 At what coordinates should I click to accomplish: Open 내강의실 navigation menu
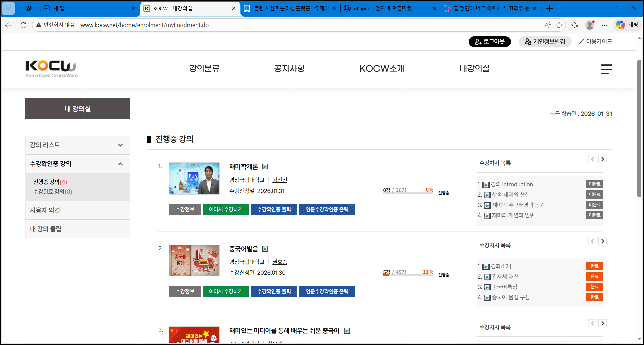(x=474, y=69)
